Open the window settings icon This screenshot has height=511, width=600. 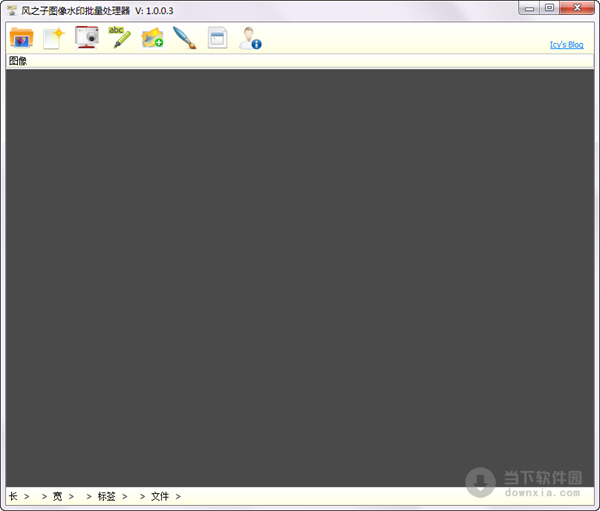(x=217, y=38)
